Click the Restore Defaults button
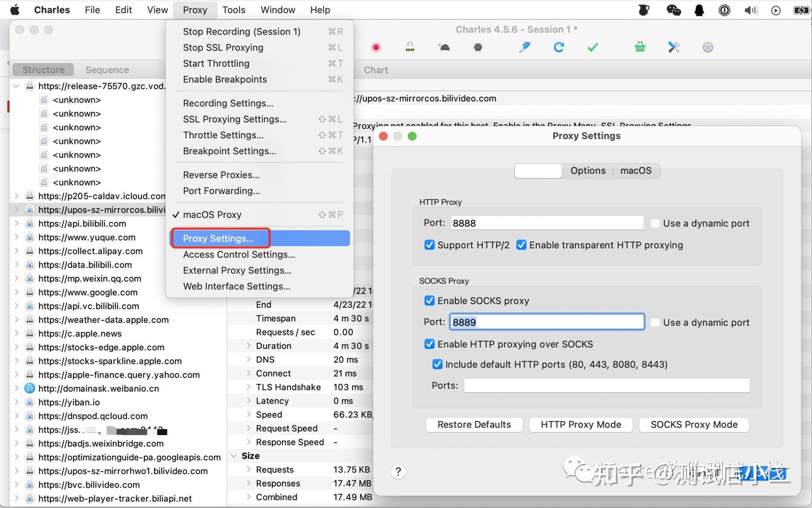 474,424
